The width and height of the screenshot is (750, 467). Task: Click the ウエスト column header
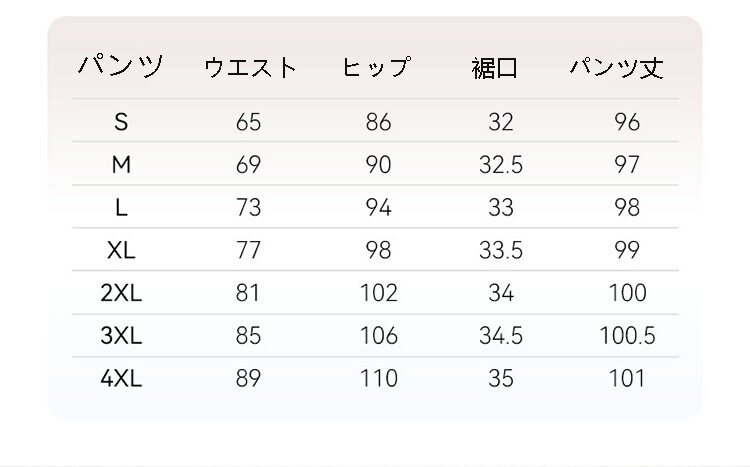click(250, 68)
